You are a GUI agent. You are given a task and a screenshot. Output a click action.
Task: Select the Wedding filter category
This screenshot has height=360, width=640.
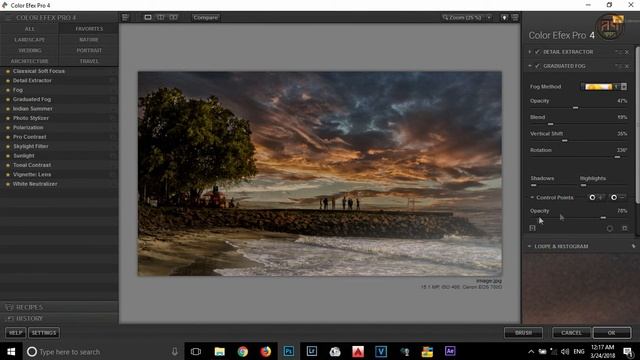coord(30,50)
